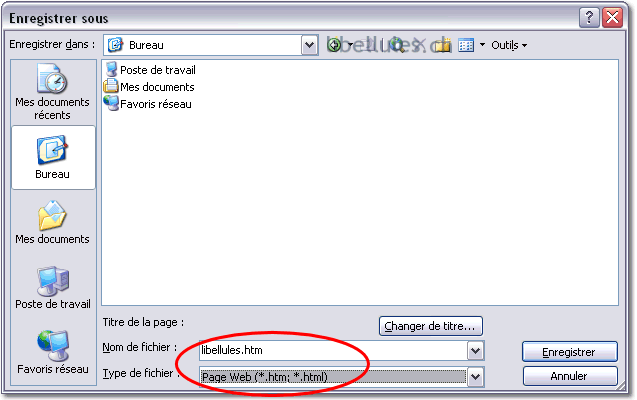This screenshot has height=400, width=637.
Task: Click the Changer de titre button
Action: pos(431,326)
